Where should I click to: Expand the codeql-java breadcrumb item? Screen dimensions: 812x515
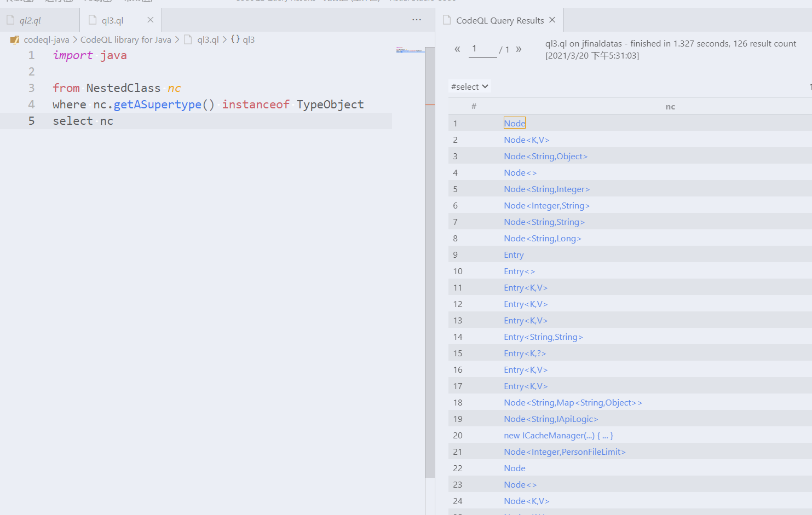click(x=46, y=39)
